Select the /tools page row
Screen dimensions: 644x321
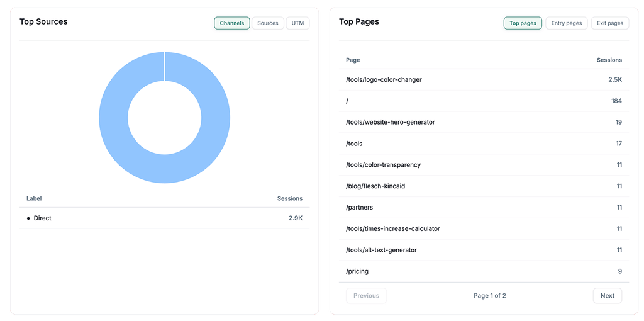[484, 144]
